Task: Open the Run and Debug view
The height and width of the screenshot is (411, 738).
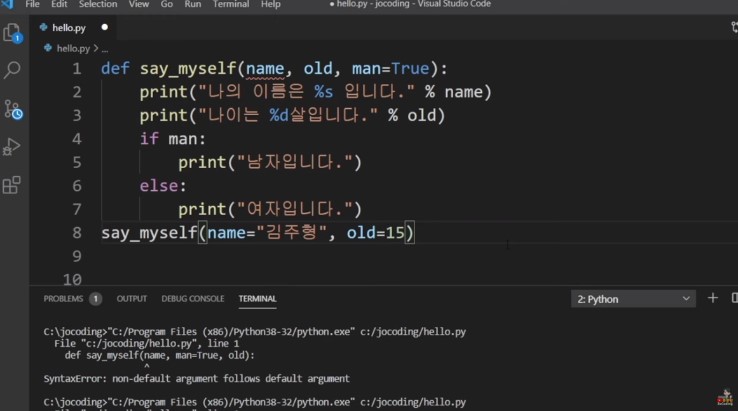Action: (13, 146)
